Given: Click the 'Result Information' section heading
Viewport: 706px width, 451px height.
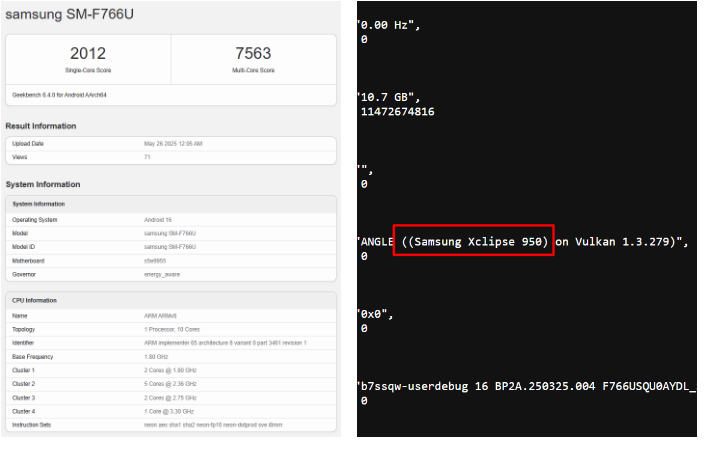Looking at the screenshot, I should [41, 126].
